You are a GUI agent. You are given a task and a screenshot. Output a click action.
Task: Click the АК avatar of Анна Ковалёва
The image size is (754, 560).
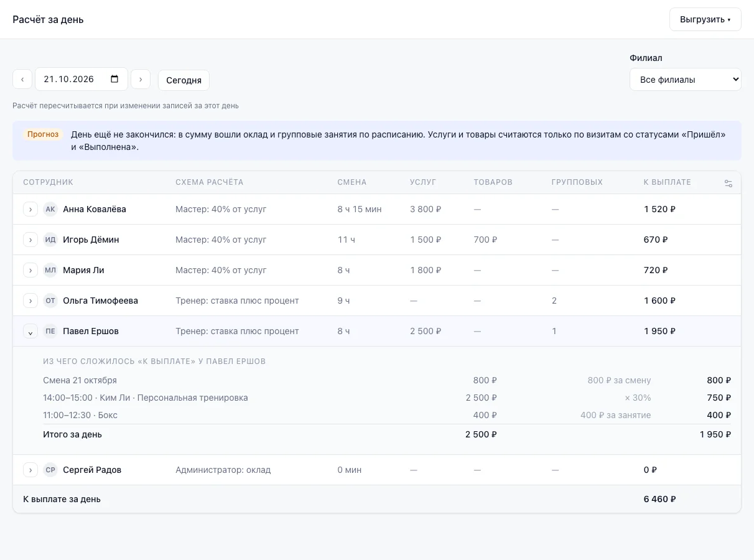pyautogui.click(x=50, y=209)
